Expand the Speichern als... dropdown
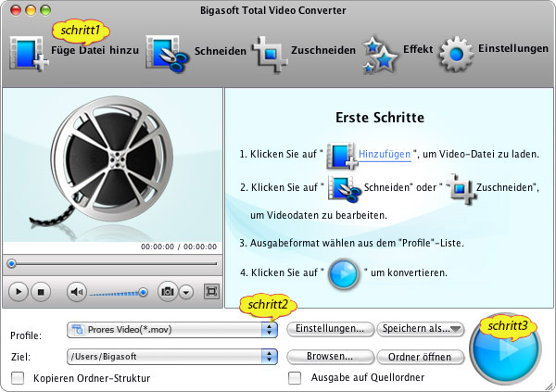The height and width of the screenshot is (392, 556). tap(420, 329)
